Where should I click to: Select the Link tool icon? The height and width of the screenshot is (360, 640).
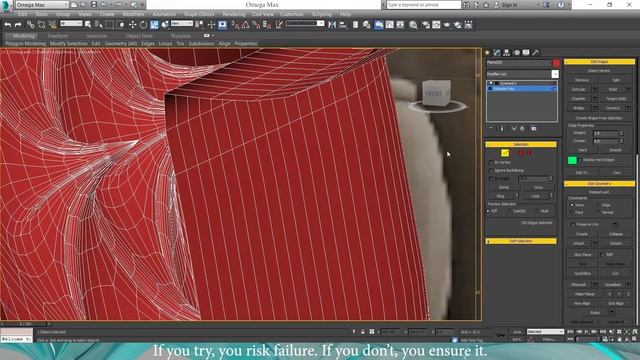(31, 25)
